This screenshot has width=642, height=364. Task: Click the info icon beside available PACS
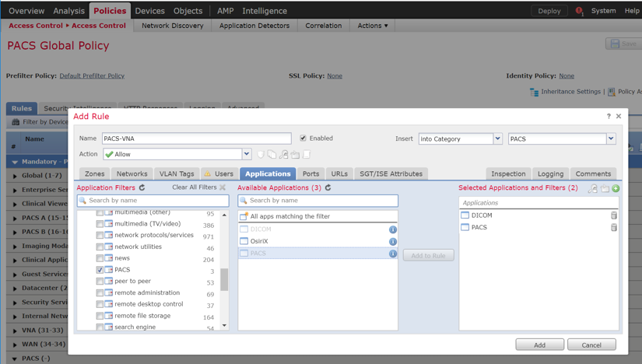(393, 254)
